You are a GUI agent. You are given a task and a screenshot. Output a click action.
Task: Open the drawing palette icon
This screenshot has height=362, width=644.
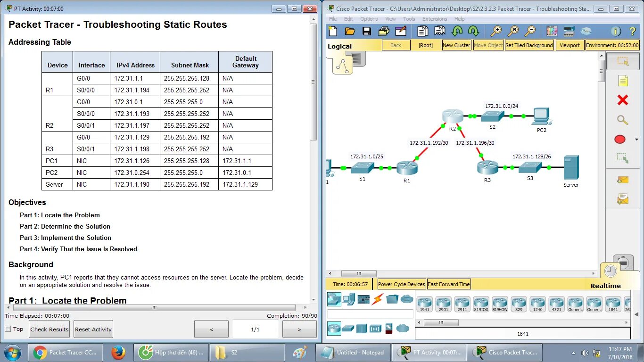point(552,32)
